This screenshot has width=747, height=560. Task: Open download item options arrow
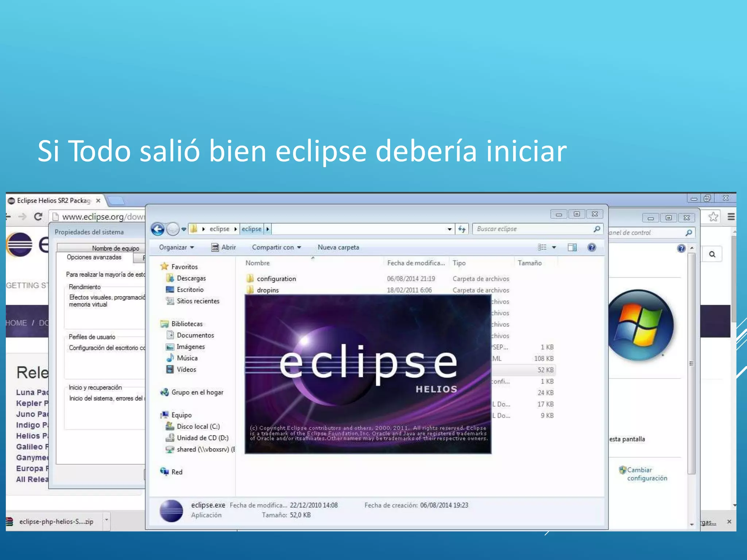[107, 520]
